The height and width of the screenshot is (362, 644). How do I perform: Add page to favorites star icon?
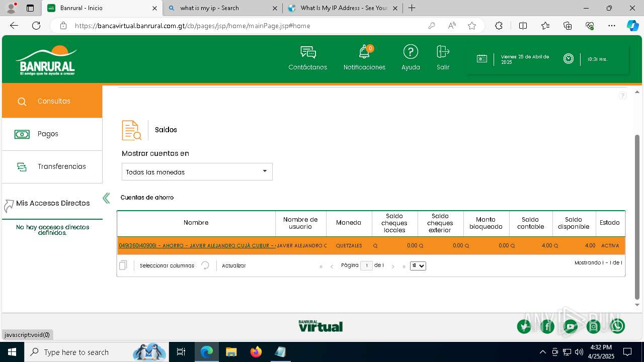point(472,26)
